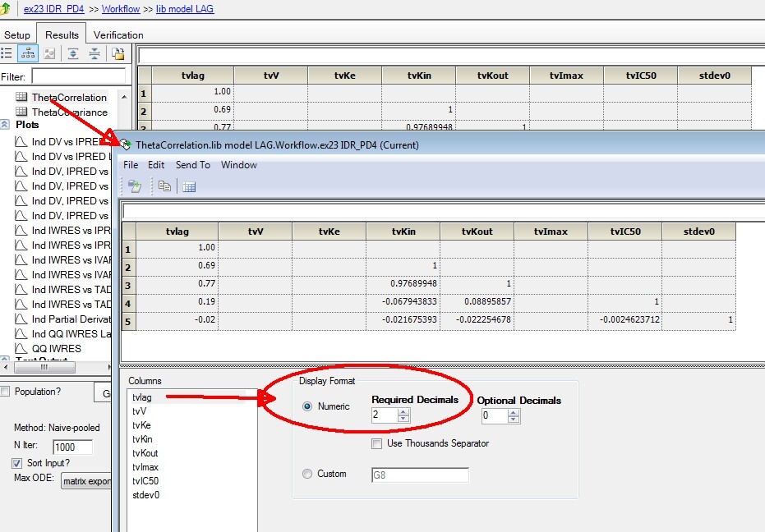This screenshot has height=532, width=765.
Task: Click the collapse all icon
Action: click(x=94, y=53)
